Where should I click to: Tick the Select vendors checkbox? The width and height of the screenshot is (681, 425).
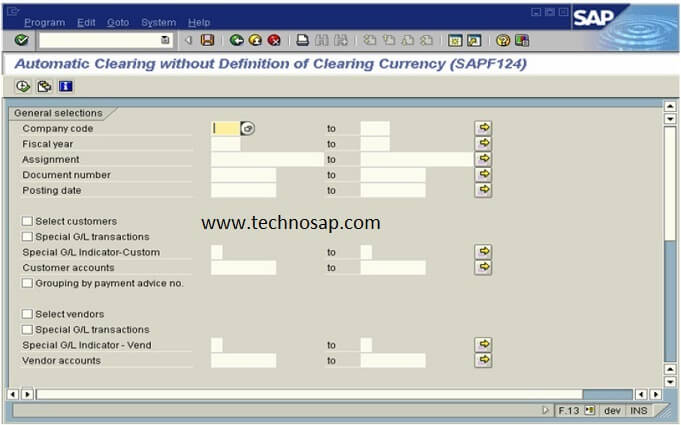(27, 314)
